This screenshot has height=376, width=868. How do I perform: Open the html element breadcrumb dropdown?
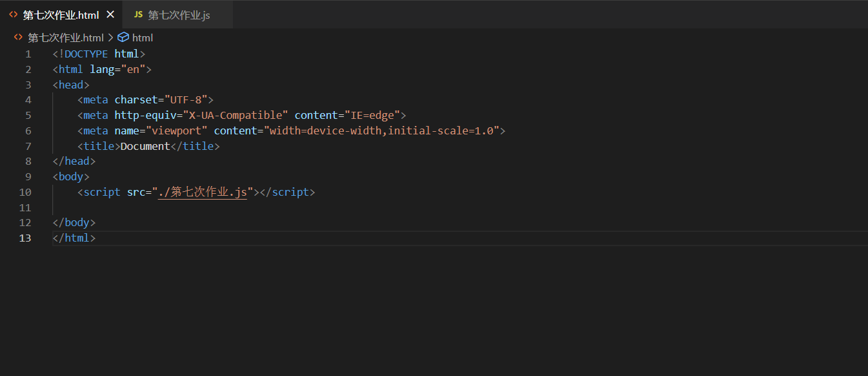pos(142,37)
